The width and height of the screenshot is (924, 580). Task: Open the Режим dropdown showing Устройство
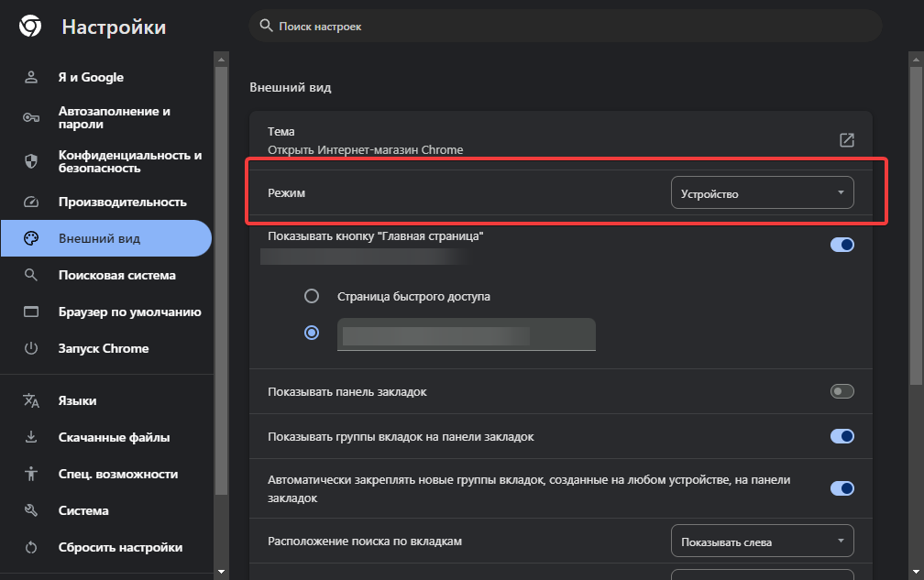point(762,192)
